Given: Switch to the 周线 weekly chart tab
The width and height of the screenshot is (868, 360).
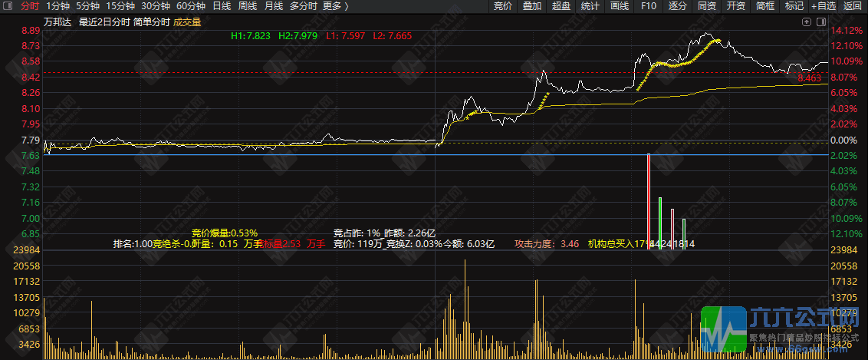Looking at the screenshot, I should pos(248,7).
